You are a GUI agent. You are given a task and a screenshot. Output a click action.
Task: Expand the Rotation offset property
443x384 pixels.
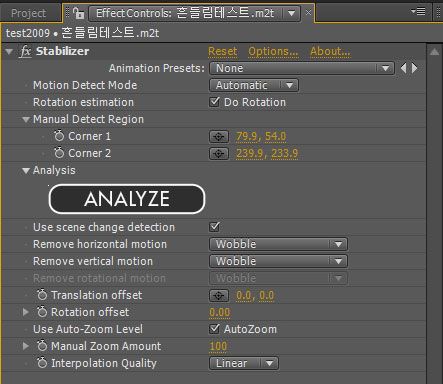(x=26, y=312)
